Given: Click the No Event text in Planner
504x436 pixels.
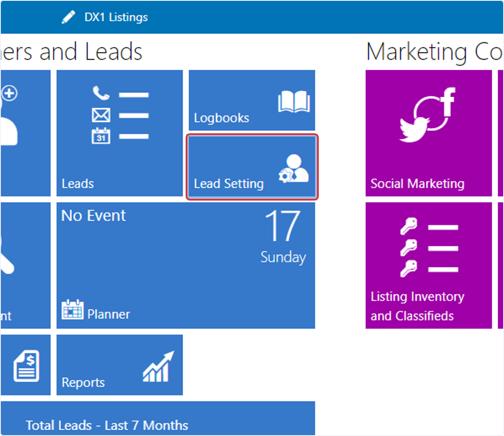Looking at the screenshot, I should click(94, 216).
